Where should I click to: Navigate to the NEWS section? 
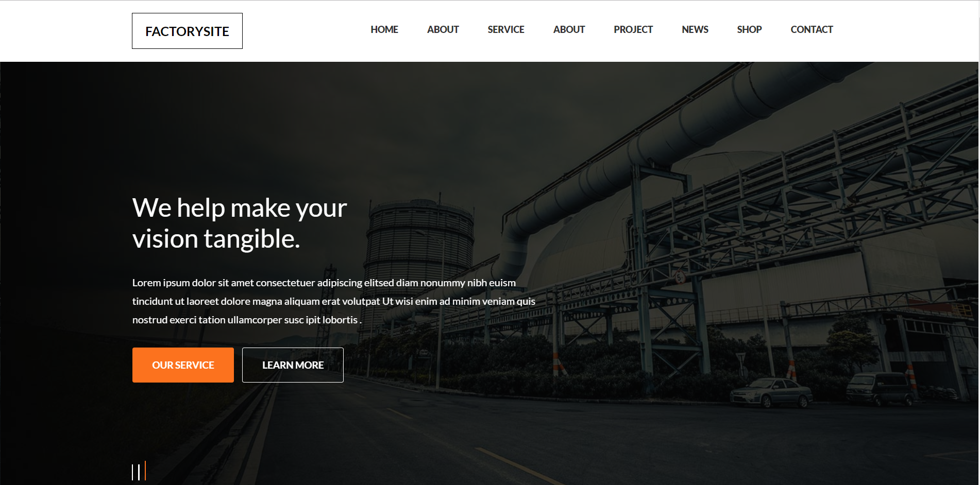point(695,29)
